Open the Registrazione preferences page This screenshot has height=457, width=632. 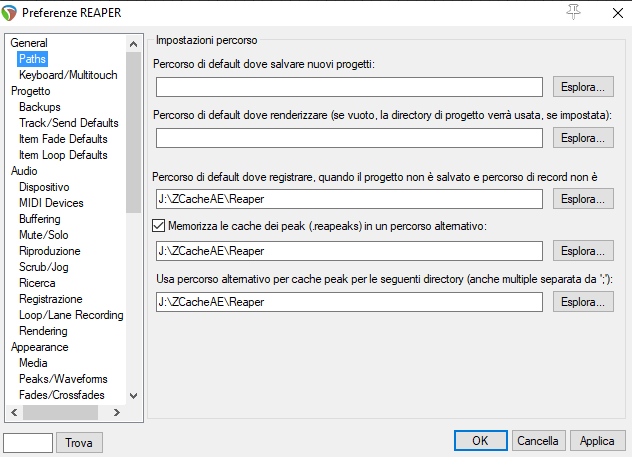(51, 299)
